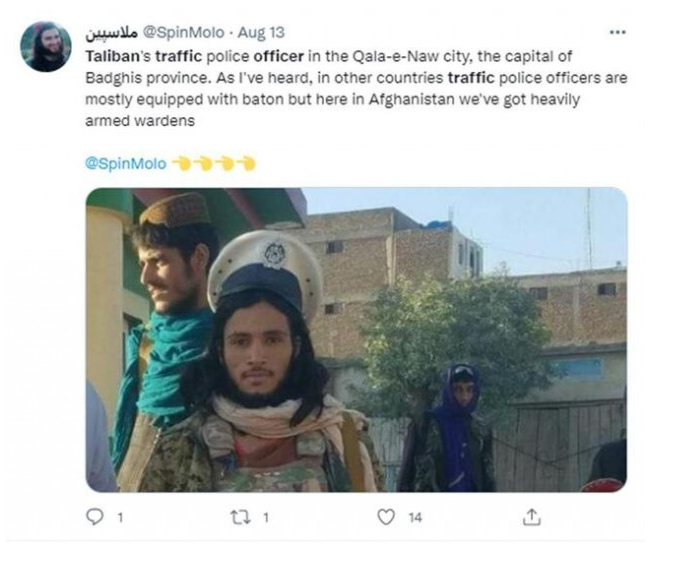Click the pointing hand emojis row
Image resolution: width=690 pixels, height=561 pixels.
pos(213,163)
